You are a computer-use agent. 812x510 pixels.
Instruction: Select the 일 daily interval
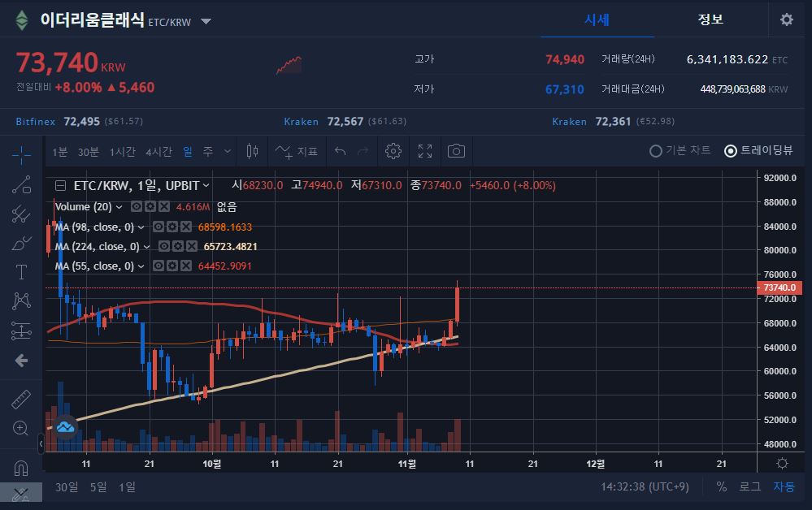pyautogui.click(x=188, y=151)
